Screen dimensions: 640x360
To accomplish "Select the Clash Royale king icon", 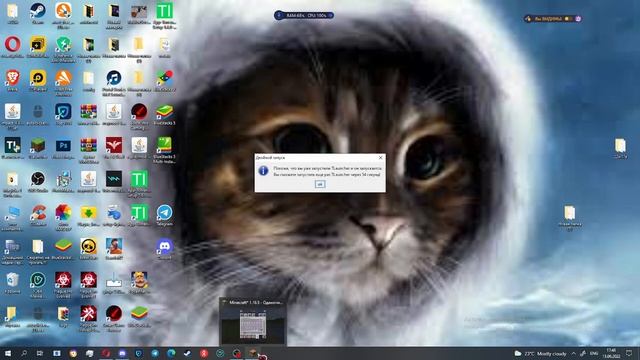I will coord(139,282).
